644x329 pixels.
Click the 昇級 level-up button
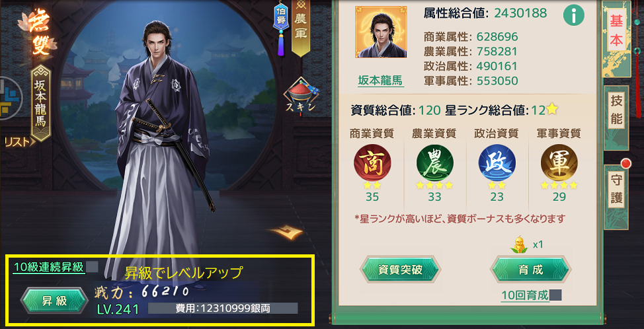pos(54,301)
